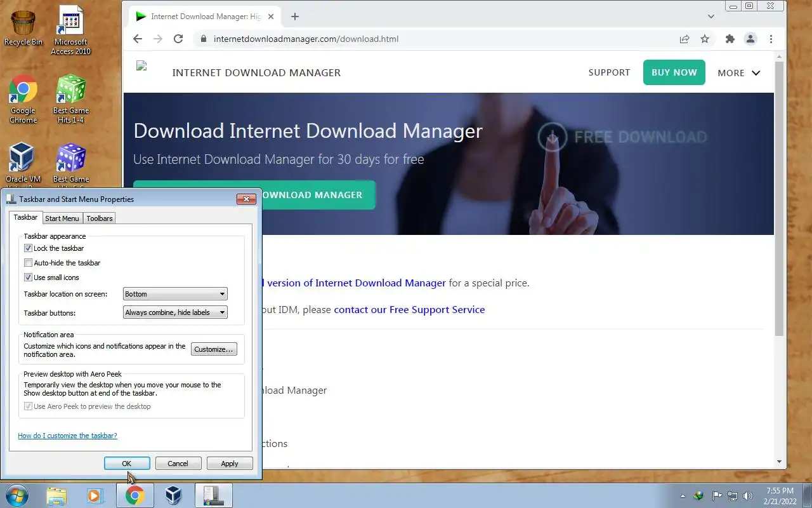The image size is (812, 508).
Task: View site info via the lock icon
Action: (204, 39)
